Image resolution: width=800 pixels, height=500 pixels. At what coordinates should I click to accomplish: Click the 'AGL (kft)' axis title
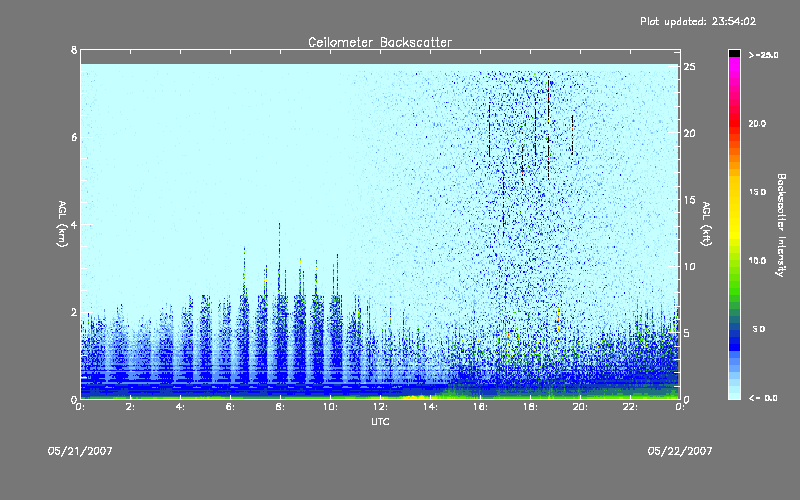pyautogui.click(x=706, y=224)
